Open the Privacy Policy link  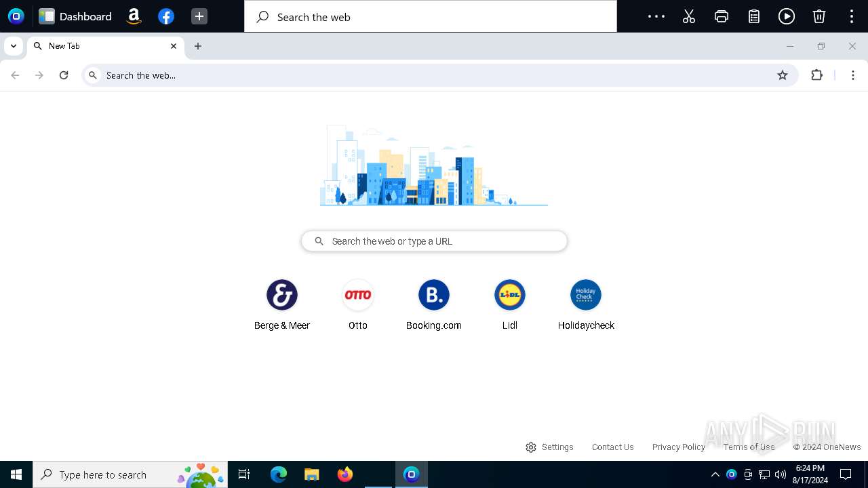point(679,447)
